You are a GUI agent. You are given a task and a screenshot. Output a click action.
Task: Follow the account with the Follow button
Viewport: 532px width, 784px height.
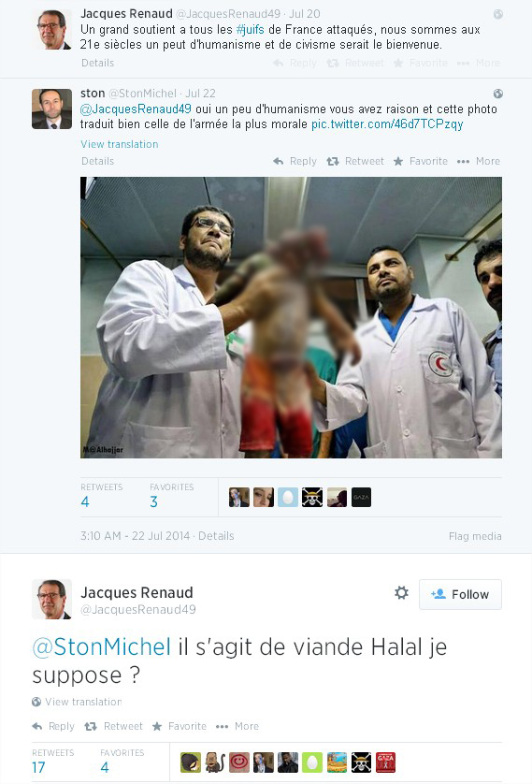460,594
